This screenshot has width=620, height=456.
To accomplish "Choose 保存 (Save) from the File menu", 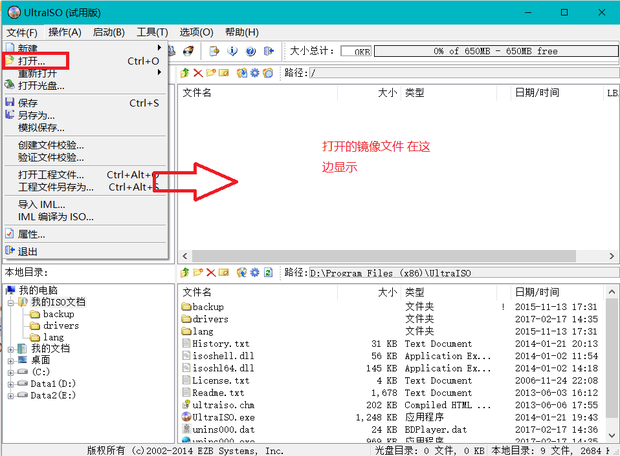I will pos(85,103).
